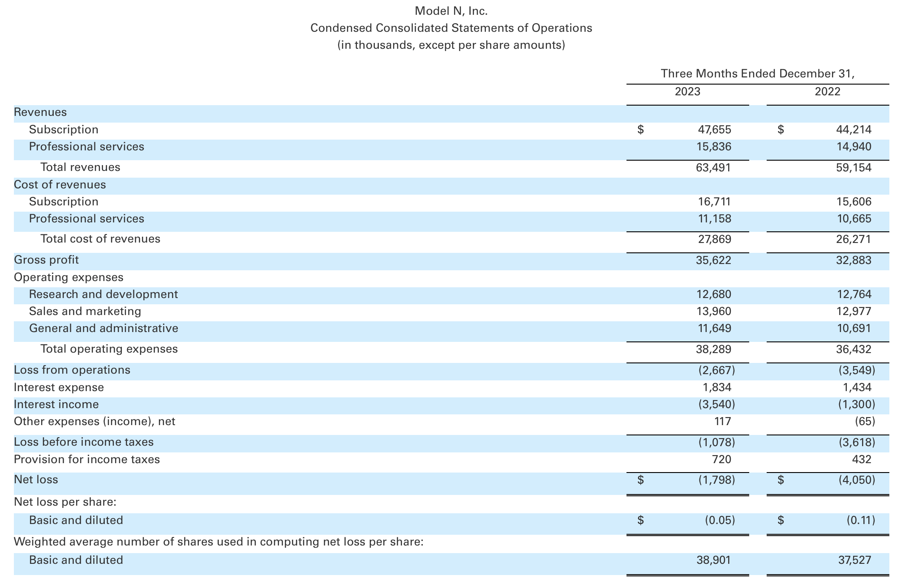901x588 pixels.
Task: Click the Loss before income taxes label
Action: click(84, 442)
